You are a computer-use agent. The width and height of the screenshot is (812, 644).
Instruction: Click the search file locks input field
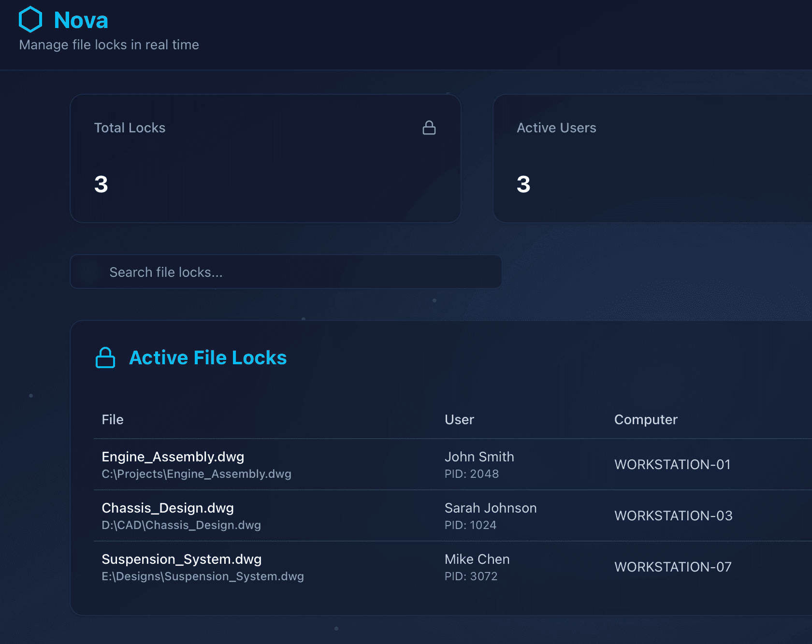[x=286, y=272]
